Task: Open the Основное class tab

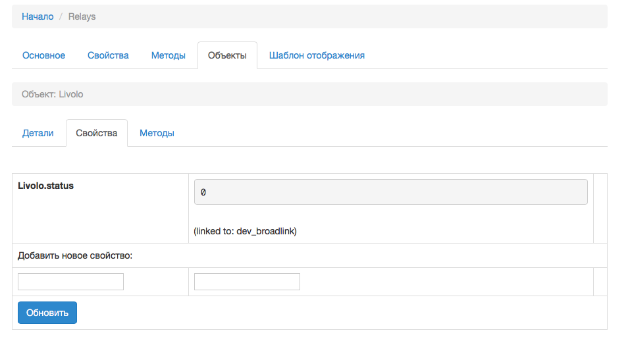Action: 43,55
